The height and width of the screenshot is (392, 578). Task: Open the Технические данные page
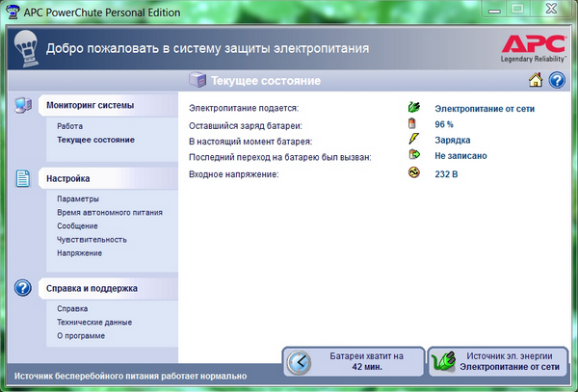tap(94, 323)
